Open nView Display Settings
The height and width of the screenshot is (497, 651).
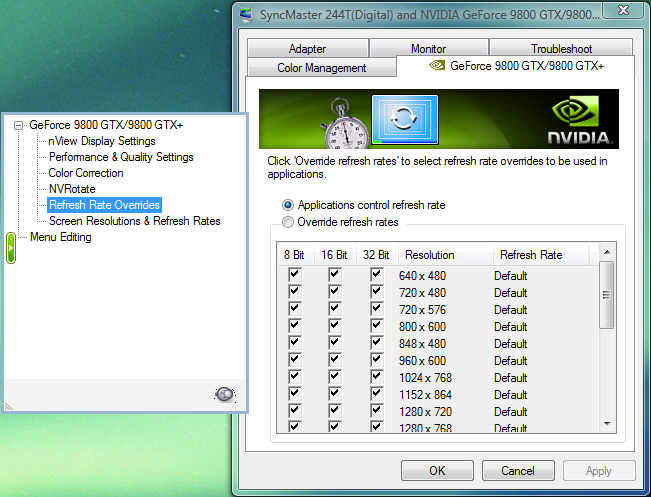click(102, 141)
